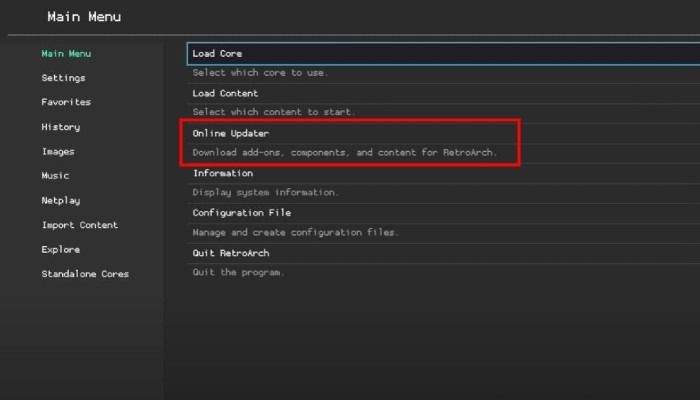Click the 'Display system information' description
700x400 pixels.
tap(265, 192)
